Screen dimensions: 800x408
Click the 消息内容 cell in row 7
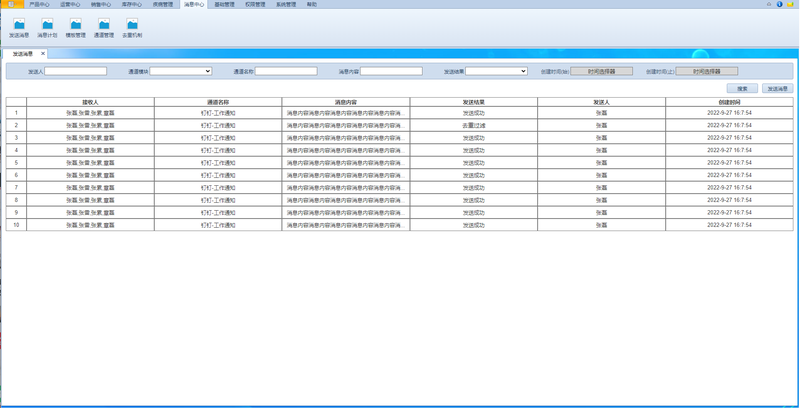[x=346, y=188]
